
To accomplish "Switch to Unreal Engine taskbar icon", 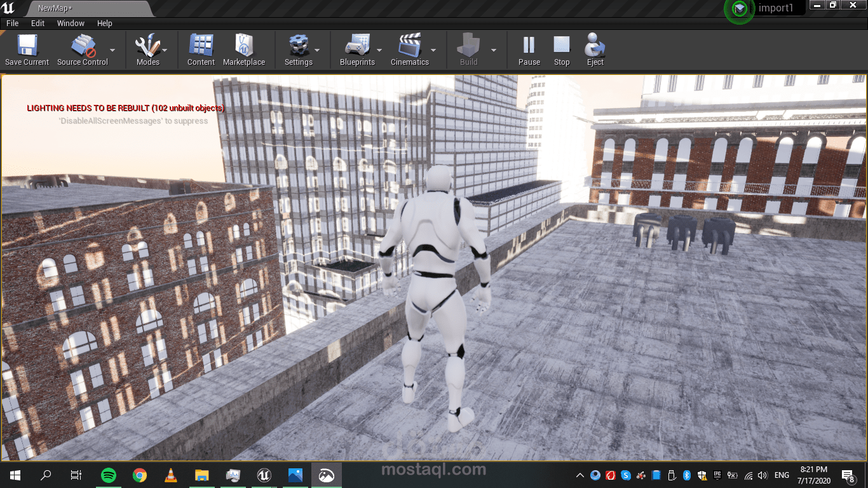I will click(264, 475).
